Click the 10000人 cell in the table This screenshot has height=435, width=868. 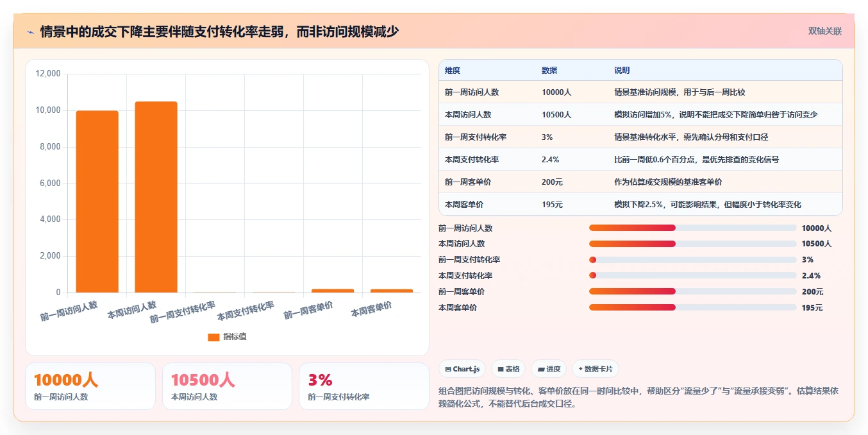[x=556, y=92]
